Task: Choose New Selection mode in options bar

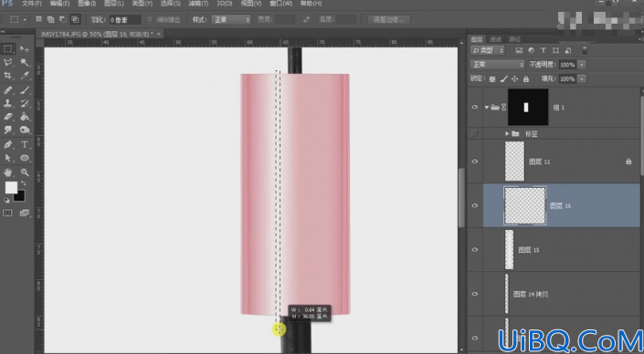Action: (x=38, y=19)
